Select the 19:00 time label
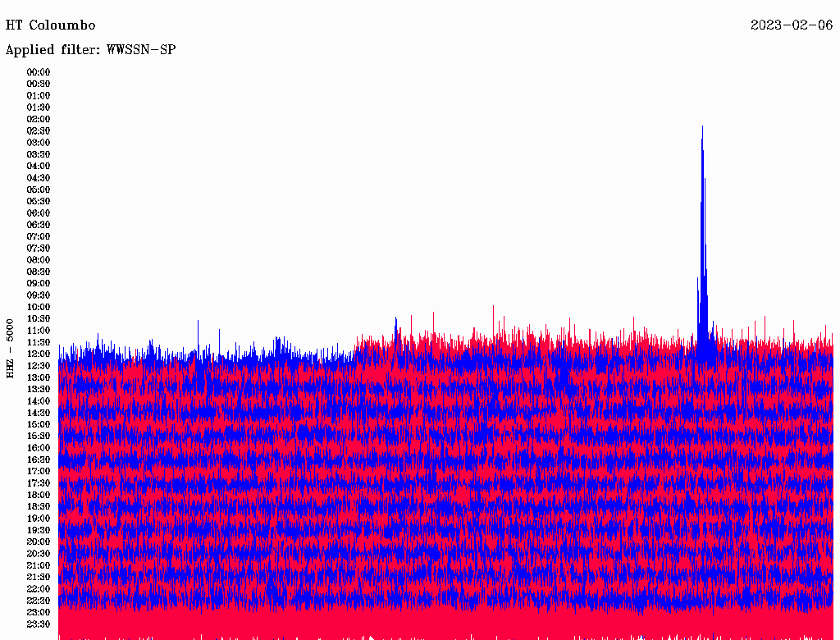Image resolution: width=840 pixels, height=640 pixels. (39, 519)
